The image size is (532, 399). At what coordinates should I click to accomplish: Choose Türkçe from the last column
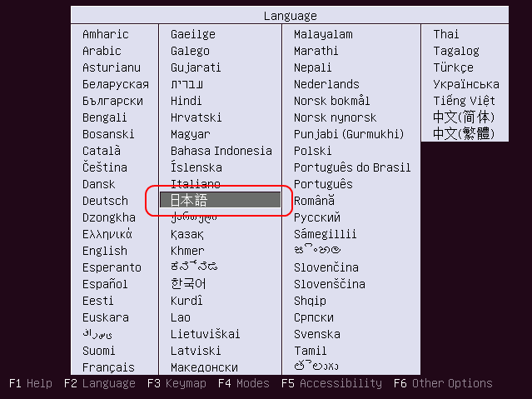453,67
